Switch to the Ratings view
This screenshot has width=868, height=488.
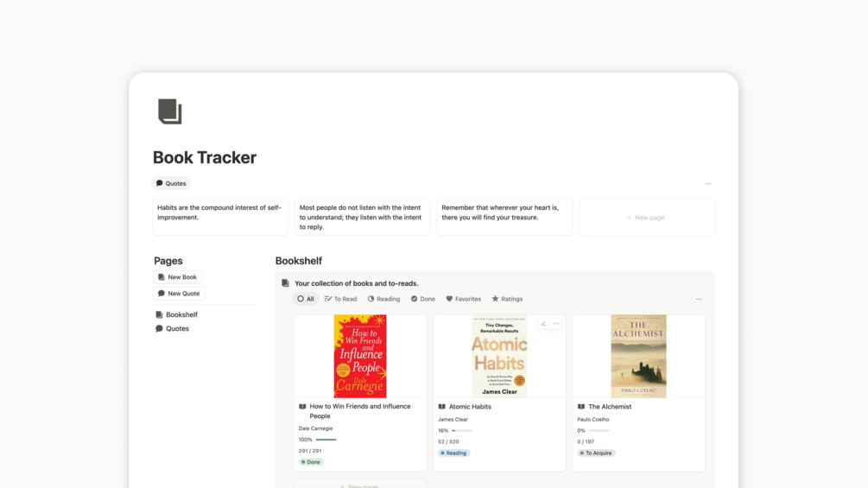pos(507,299)
